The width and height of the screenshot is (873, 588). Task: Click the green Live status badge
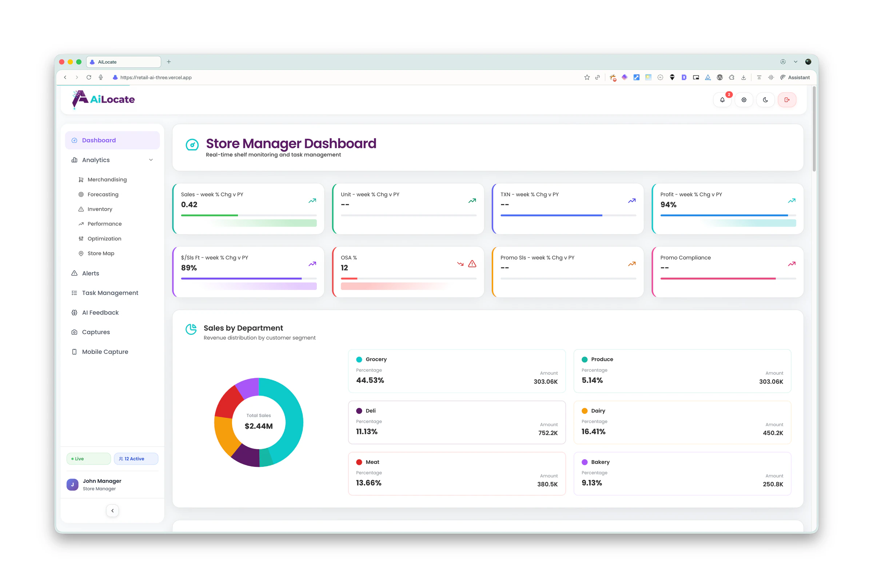tap(88, 459)
